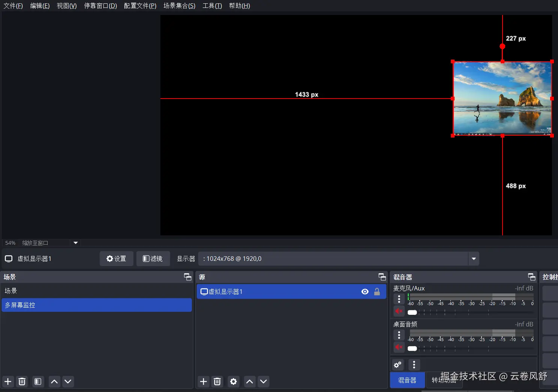558x392 pixels.
Task: Remove selected source with trash icon
Action: click(217, 382)
